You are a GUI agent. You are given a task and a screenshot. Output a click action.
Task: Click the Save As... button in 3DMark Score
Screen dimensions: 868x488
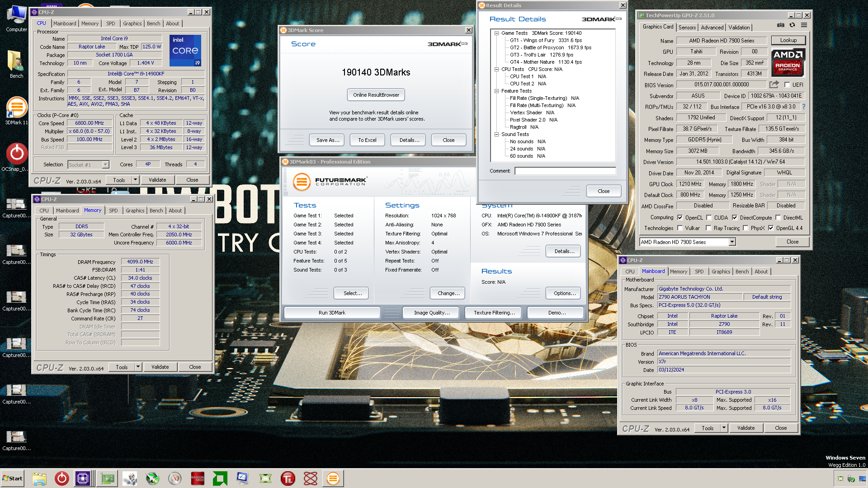coord(328,140)
